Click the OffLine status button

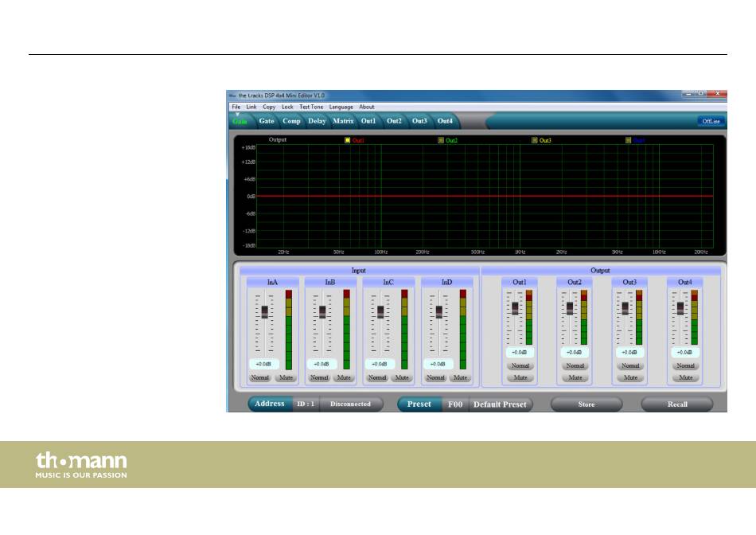711,121
